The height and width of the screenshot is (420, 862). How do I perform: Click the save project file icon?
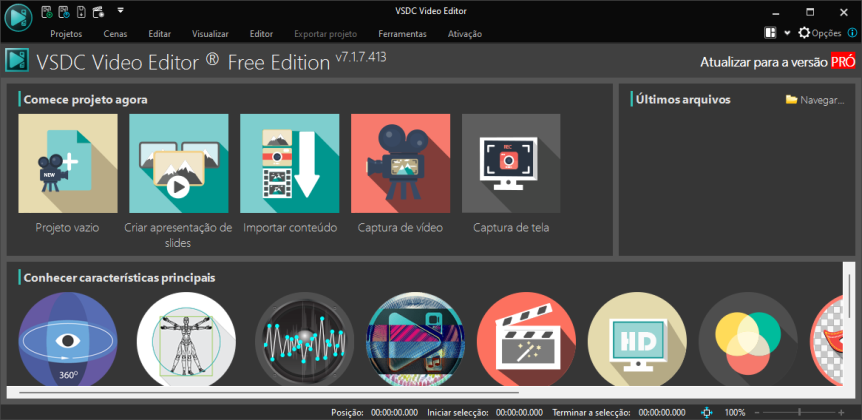tap(81, 11)
